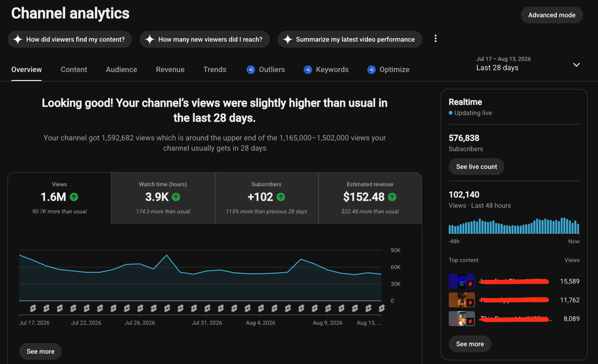Click See live count button

point(476,167)
